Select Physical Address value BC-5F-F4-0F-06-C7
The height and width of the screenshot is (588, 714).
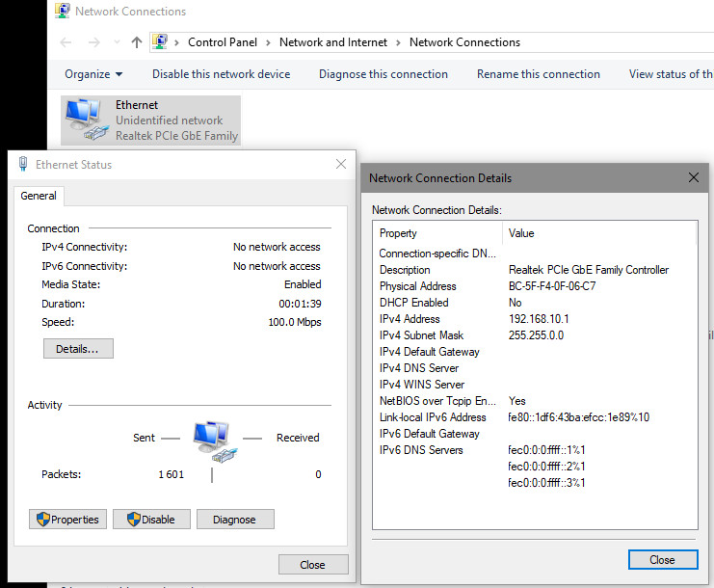point(552,286)
